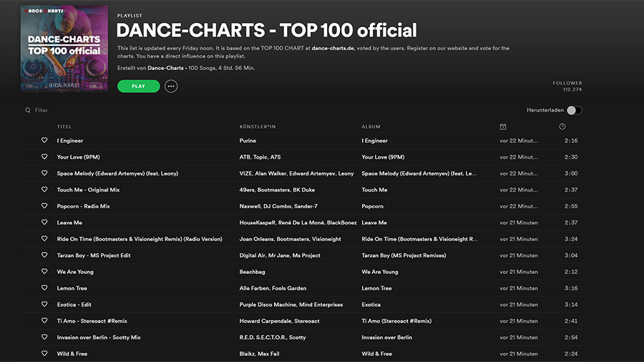Heart Invasion over Berlin - Scotty Mix

tap(44, 338)
